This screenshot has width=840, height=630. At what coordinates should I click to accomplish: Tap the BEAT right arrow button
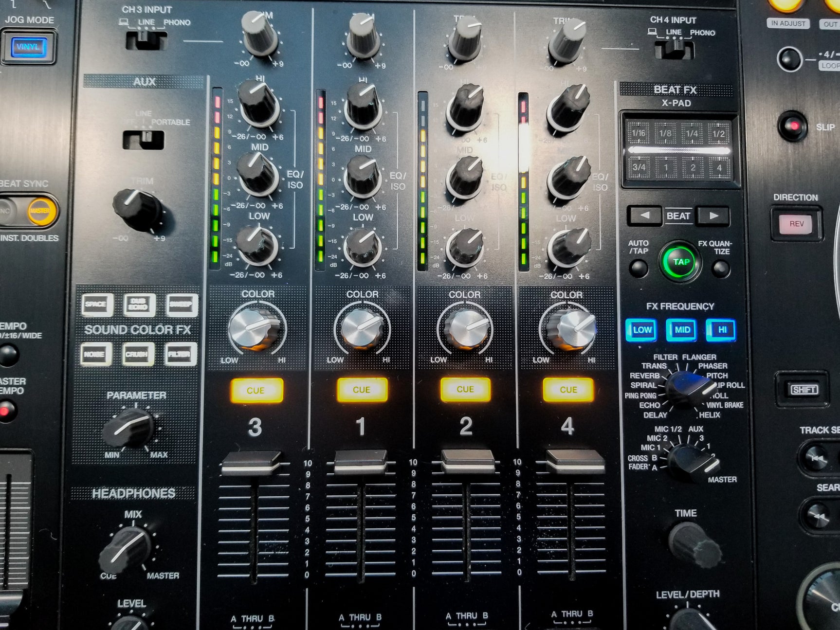[x=713, y=216]
